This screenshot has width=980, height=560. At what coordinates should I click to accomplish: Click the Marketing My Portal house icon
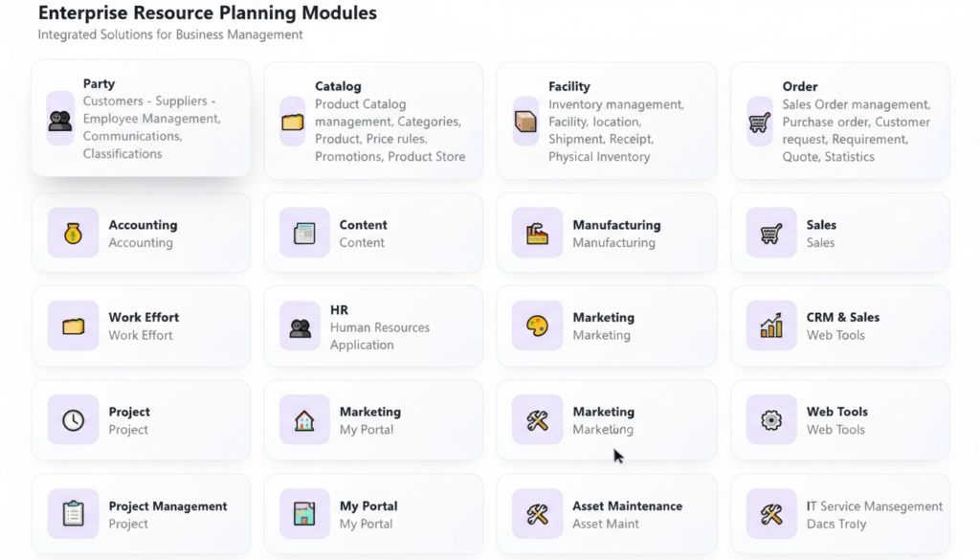(304, 419)
